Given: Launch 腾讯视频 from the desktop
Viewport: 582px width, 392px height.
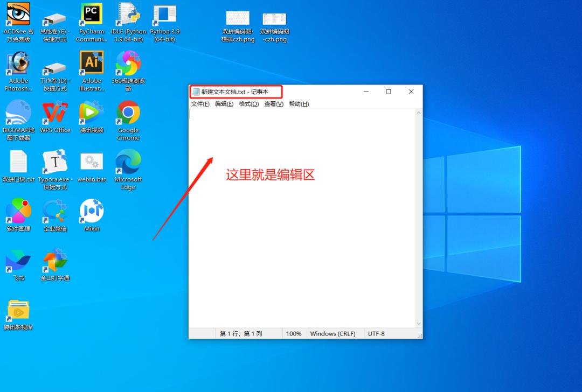Looking at the screenshot, I should (91, 115).
